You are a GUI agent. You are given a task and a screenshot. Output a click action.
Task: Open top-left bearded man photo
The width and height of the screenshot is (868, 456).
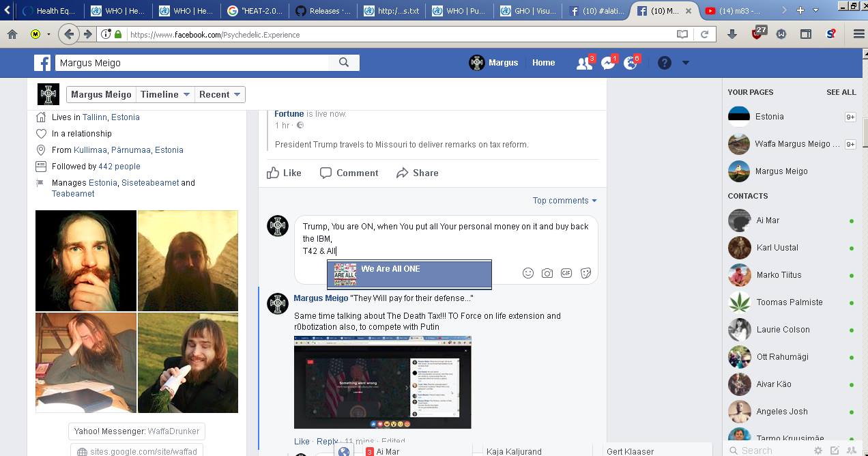tap(86, 261)
